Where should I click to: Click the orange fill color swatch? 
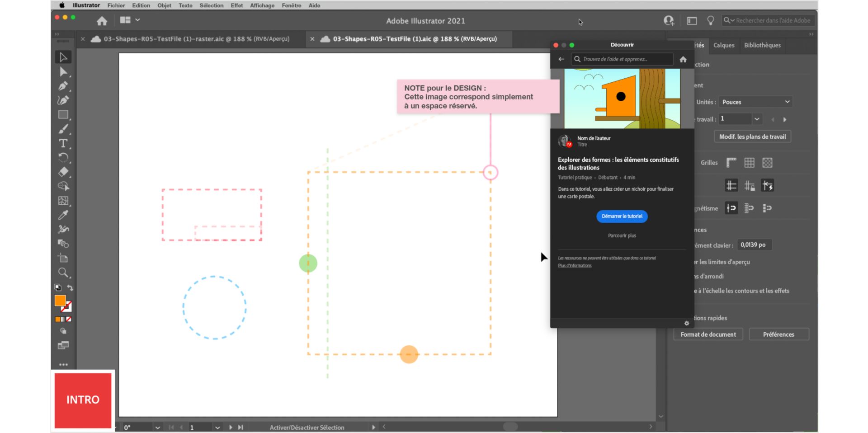(60, 300)
